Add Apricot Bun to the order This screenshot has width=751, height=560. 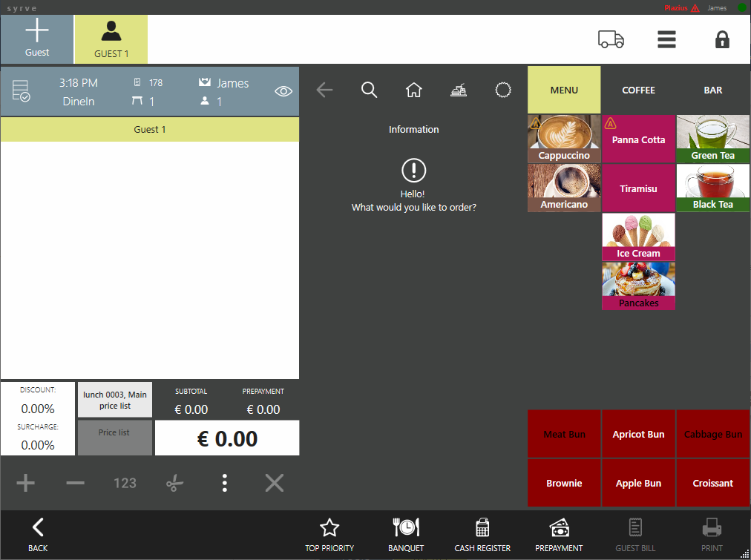[x=638, y=434]
